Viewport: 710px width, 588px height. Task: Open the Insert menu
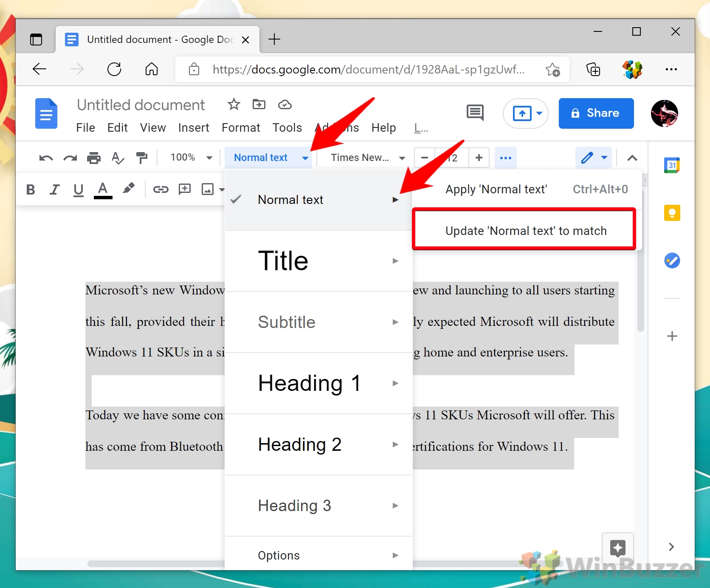[x=194, y=127]
